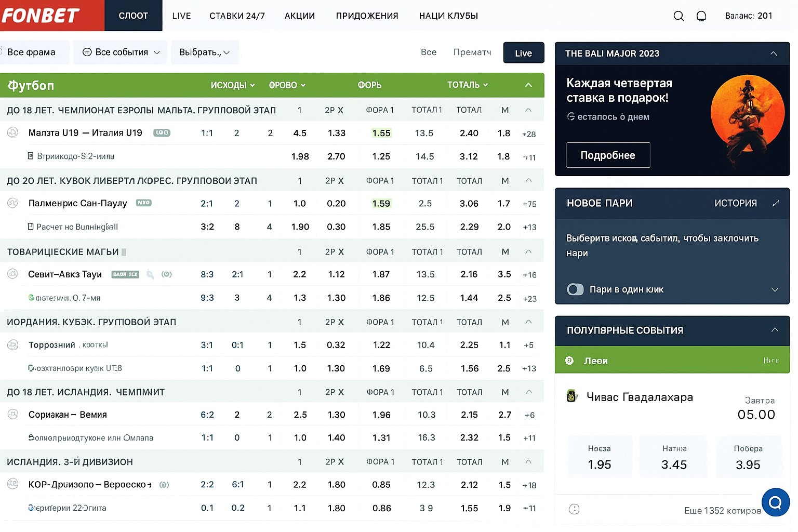Go to the АКЦИИ menu item

(299, 16)
